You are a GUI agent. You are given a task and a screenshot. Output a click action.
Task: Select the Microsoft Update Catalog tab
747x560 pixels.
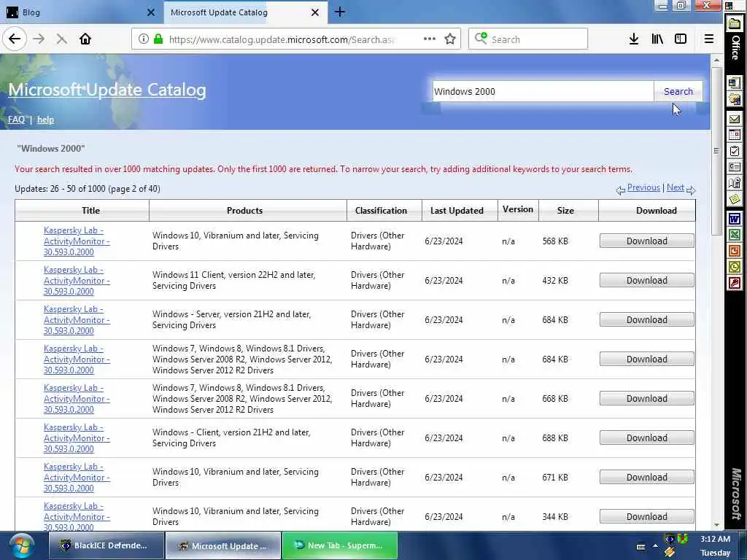pos(245,12)
